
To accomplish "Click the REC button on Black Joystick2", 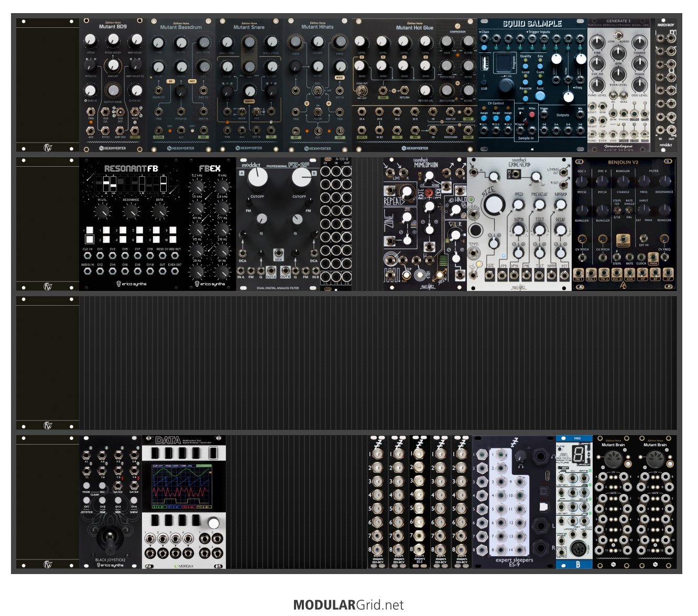I will [x=103, y=486].
